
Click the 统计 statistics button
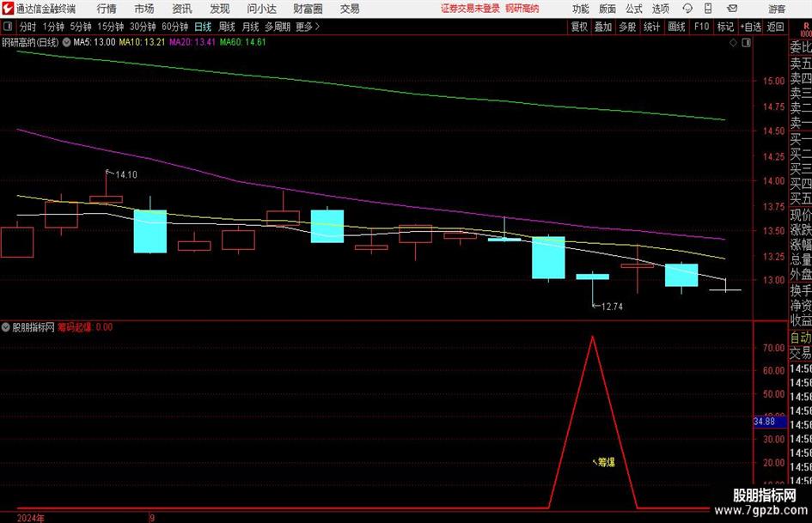(x=651, y=27)
